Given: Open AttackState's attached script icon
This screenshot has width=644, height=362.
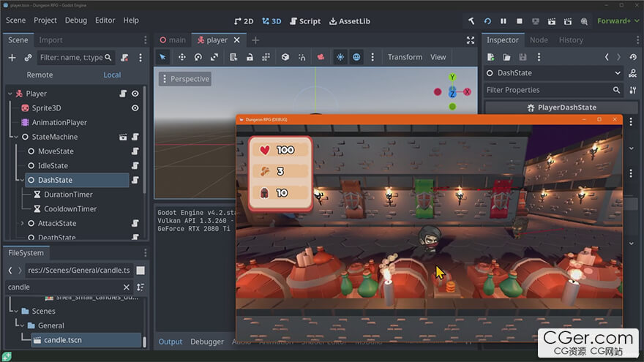Looking at the screenshot, I should tap(135, 223).
